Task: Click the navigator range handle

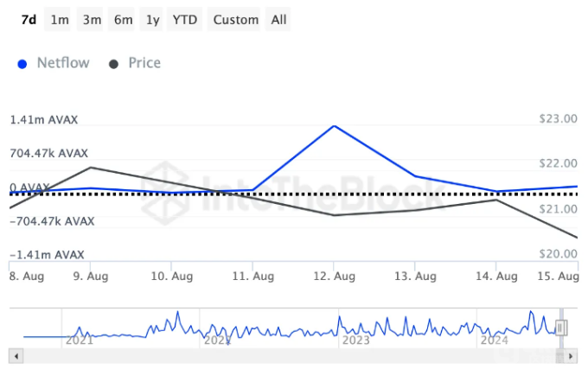Action: click(x=561, y=328)
